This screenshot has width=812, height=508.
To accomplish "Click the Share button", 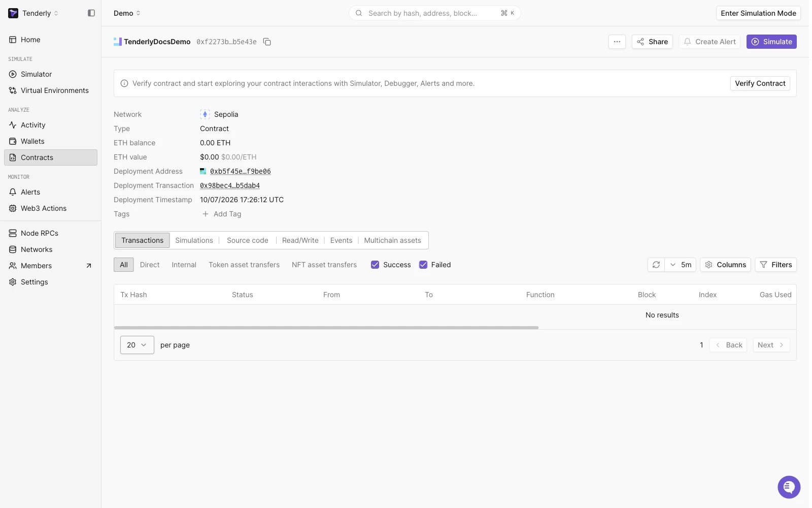I will point(652,42).
